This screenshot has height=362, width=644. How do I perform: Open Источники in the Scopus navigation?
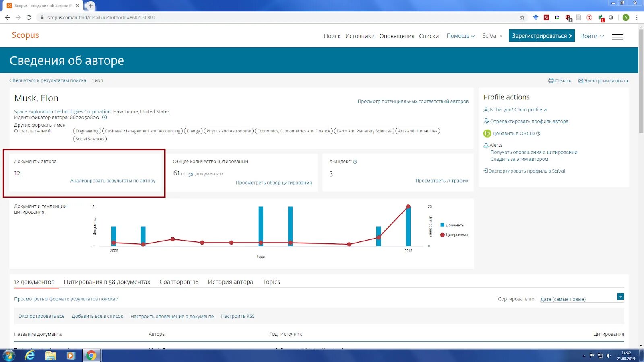(x=360, y=36)
